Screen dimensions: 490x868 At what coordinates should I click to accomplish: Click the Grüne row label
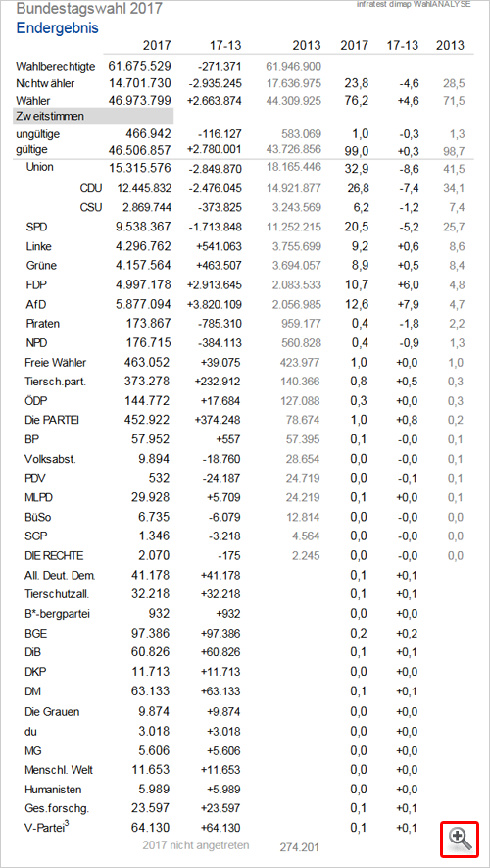click(x=41, y=266)
